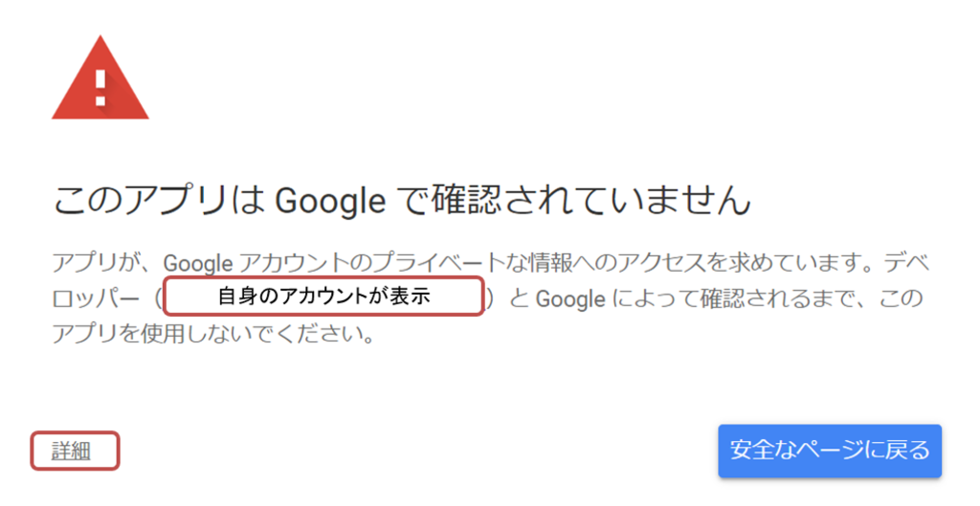Click Google in the second description line
This screenshot has width=980, height=506.
pos(569,299)
